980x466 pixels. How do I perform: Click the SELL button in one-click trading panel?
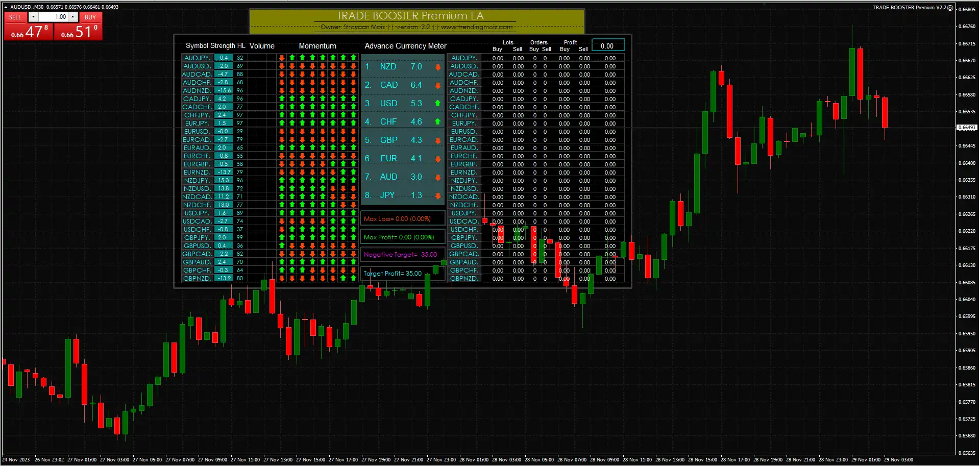pyautogui.click(x=15, y=17)
